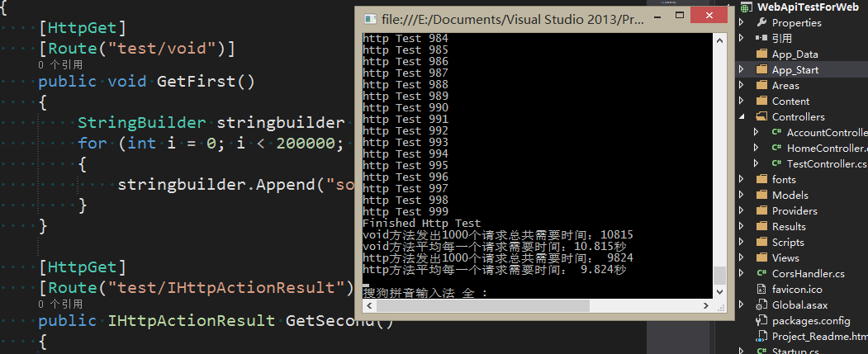Image resolution: width=868 pixels, height=354 pixels.
Task: Click the Content folder icon
Action: tap(761, 101)
